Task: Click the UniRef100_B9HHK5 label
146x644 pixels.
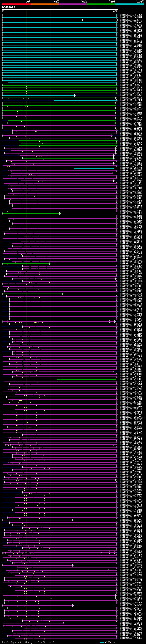Action: (131, 55)
